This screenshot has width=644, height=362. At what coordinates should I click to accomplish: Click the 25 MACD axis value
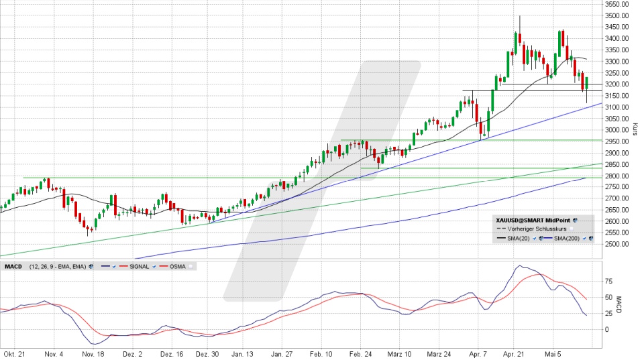(x=608, y=313)
